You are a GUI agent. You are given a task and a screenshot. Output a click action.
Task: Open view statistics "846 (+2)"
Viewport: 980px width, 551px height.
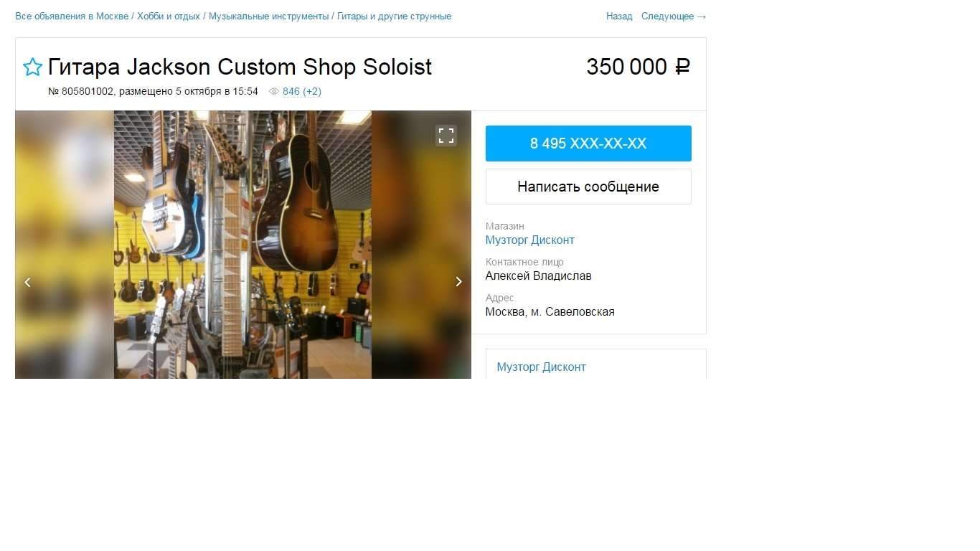coord(302,92)
